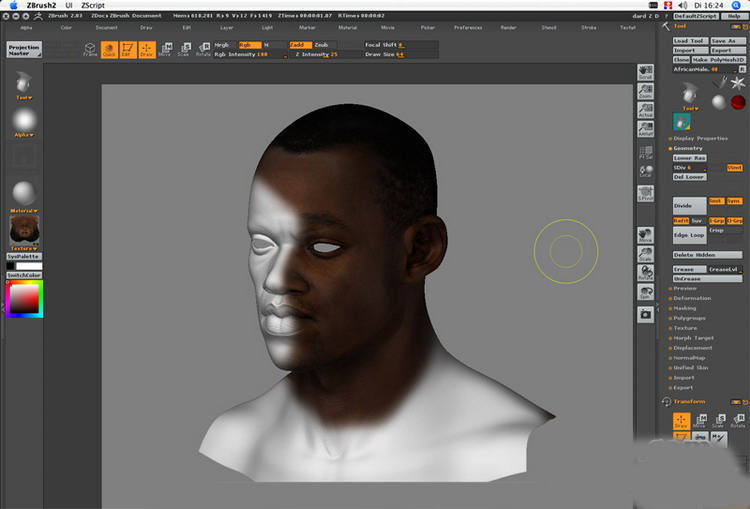
Task: Pick a color from the color picker square
Action: 24,300
